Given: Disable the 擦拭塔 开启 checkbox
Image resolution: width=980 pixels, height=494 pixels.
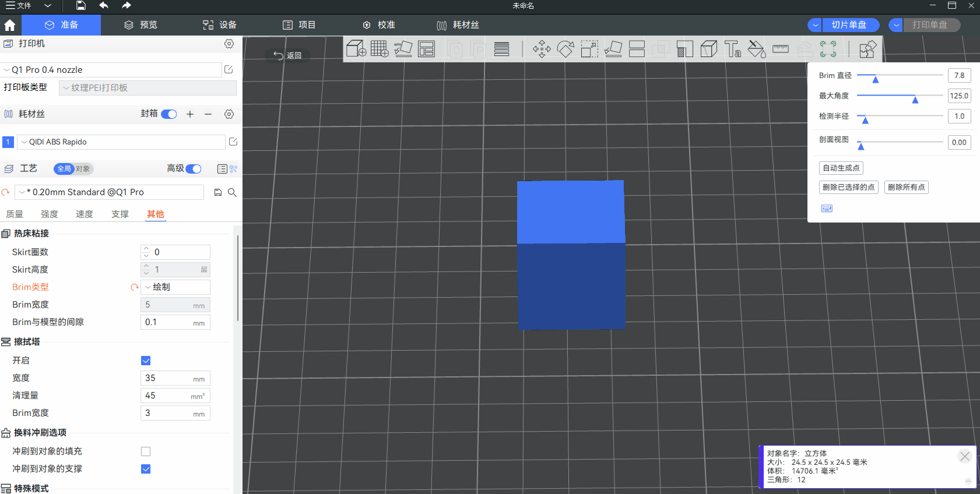Looking at the screenshot, I should pyautogui.click(x=146, y=361).
